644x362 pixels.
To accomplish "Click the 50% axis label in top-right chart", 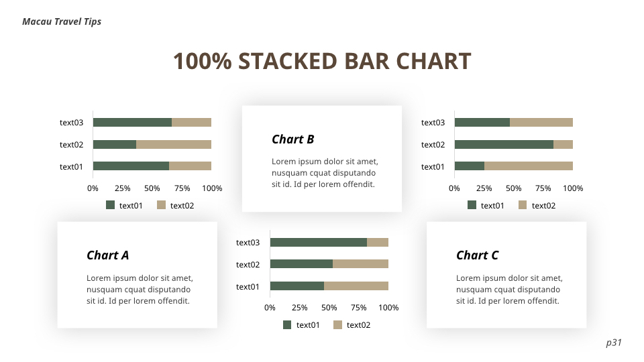I will (x=513, y=188).
